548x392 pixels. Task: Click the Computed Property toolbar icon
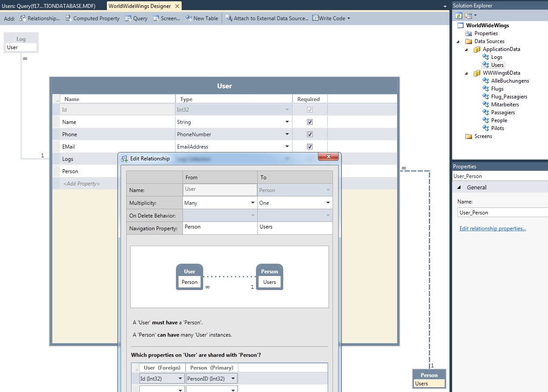69,18
